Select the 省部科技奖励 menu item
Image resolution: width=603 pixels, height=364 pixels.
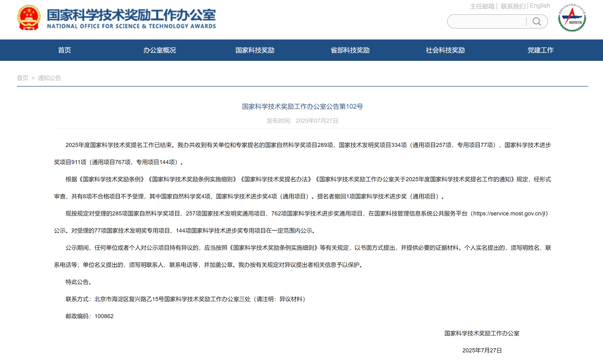[x=350, y=50]
